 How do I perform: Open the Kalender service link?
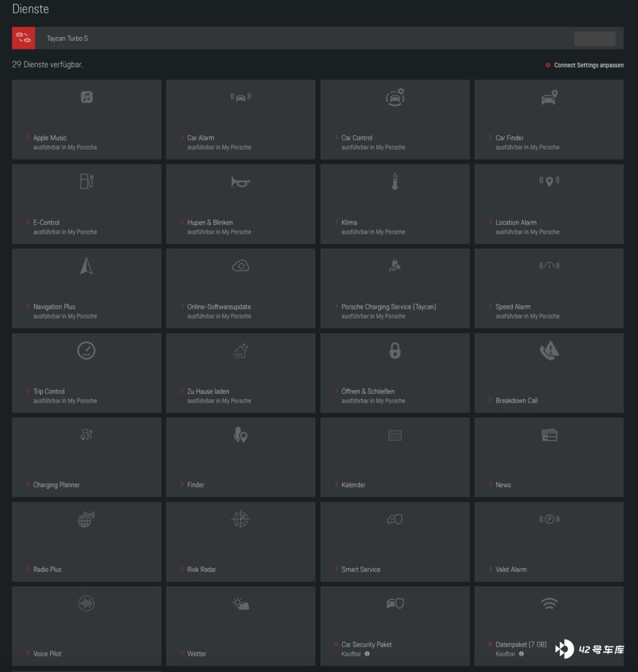[x=353, y=485]
